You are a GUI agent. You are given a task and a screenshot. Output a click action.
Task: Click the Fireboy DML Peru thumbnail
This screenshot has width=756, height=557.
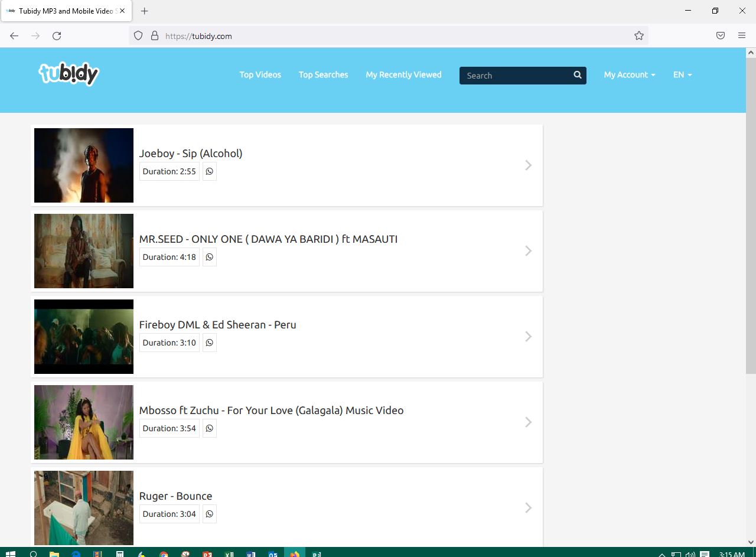tap(84, 337)
